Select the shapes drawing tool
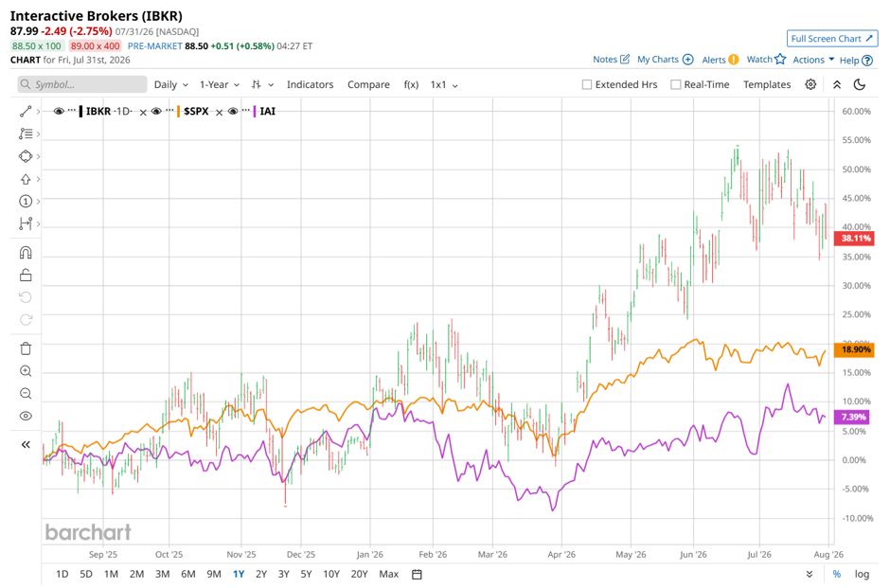Image resolution: width=890 pixels, height=588 pixels. pyautogui.click(x=26, y=156)
